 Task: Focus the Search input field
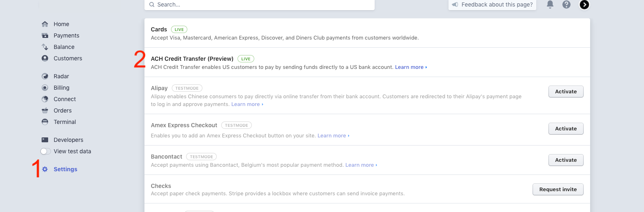click(260, 4)
